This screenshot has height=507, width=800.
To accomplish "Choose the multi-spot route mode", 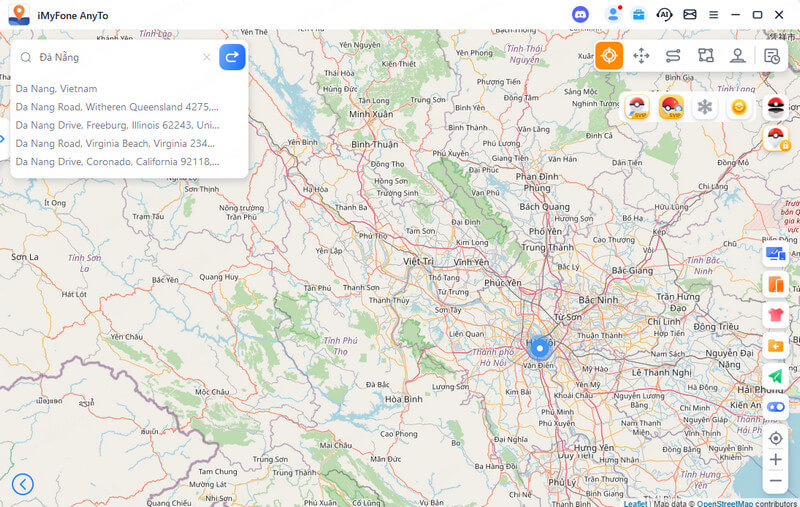I will point(705,56).
